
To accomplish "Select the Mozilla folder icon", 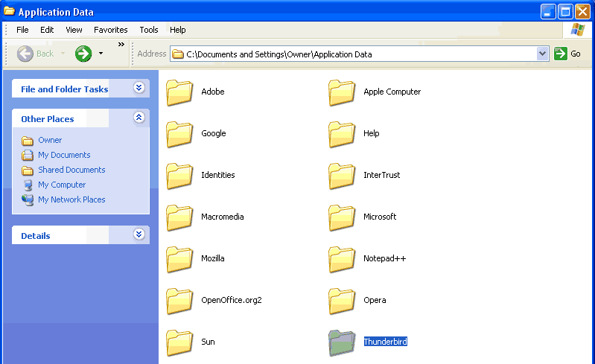I will click(179, 259).
